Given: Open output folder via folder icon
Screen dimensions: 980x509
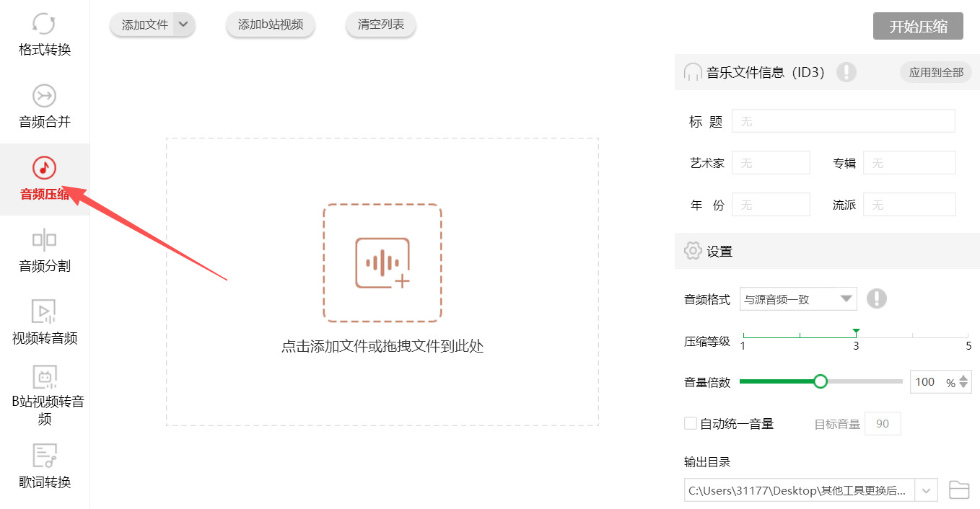Looking at the screenshot, I should click(x=958, y=490).
